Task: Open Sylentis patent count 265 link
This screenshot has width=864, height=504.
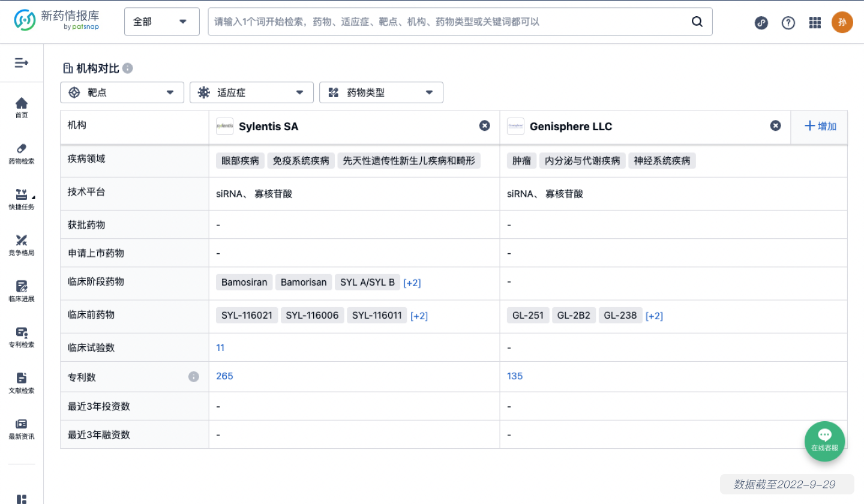Action: [x=224, y=376]
